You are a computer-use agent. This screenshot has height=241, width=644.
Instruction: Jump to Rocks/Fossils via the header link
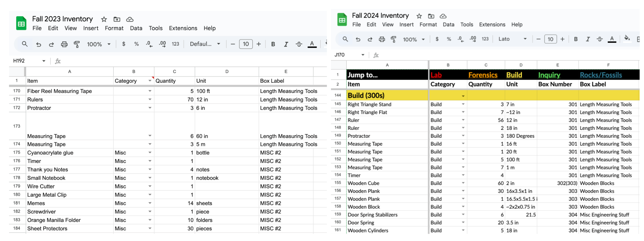point(601,75)
